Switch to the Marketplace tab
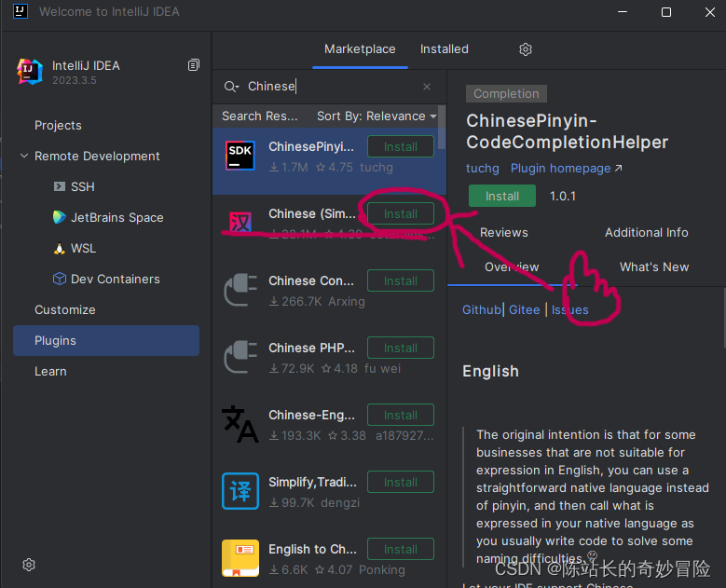 coord(360,49)
